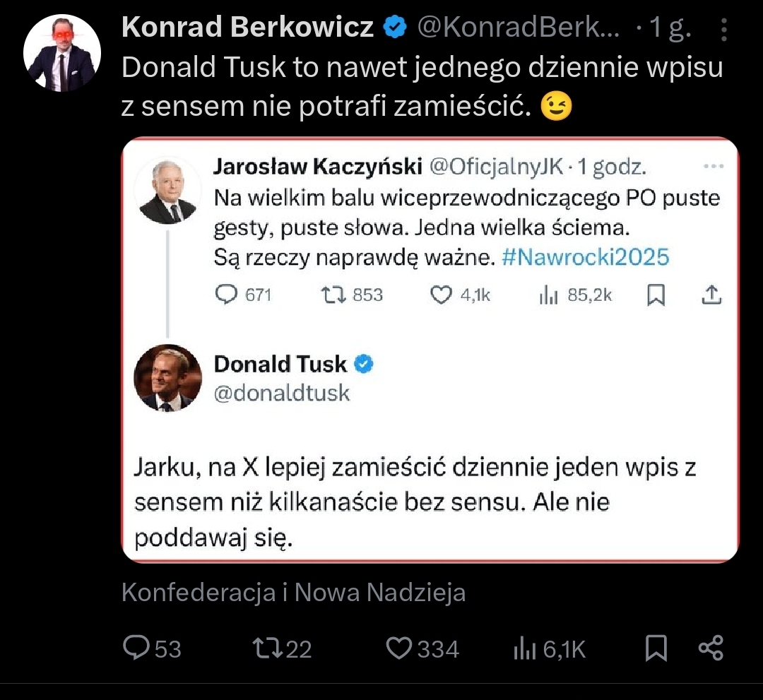Click the Konrad Berkowicz display name
Image resolution: width=763 pixels, height=700 pixels.
tap(247, 28)
